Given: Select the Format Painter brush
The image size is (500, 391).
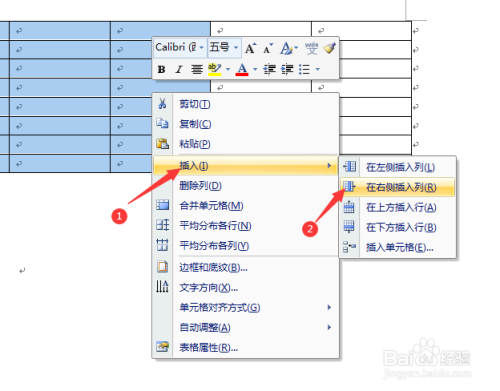Looking at the screenshot, I should click(329, 48).
